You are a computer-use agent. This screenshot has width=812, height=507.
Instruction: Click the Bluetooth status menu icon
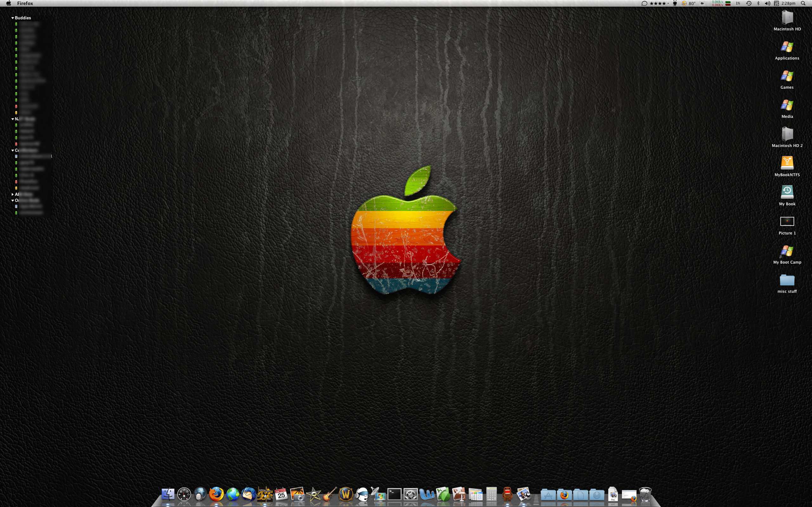[x=758, y=3]
